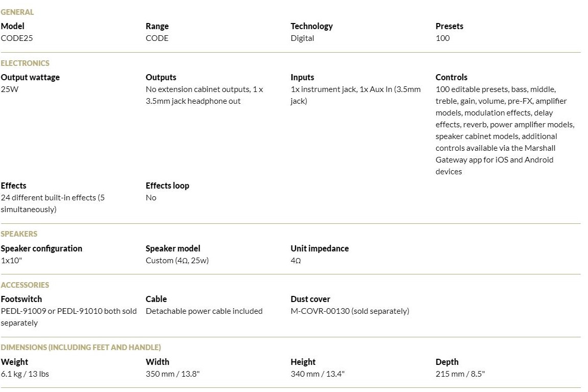Click the Speaker configuration value 1x10"

(11, 261)
